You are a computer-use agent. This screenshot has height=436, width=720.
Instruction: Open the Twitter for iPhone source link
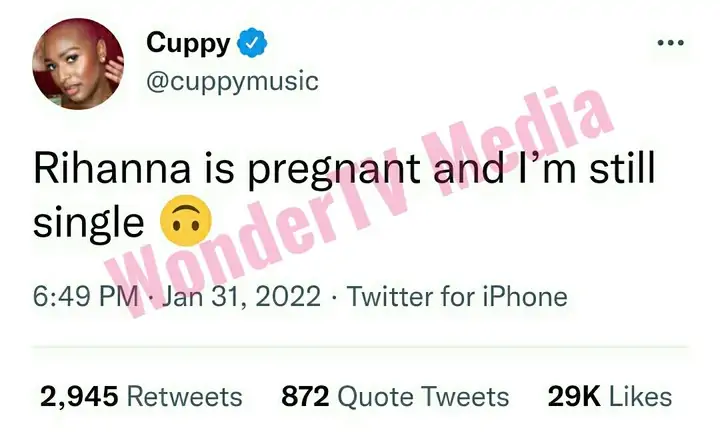point(457,296)
